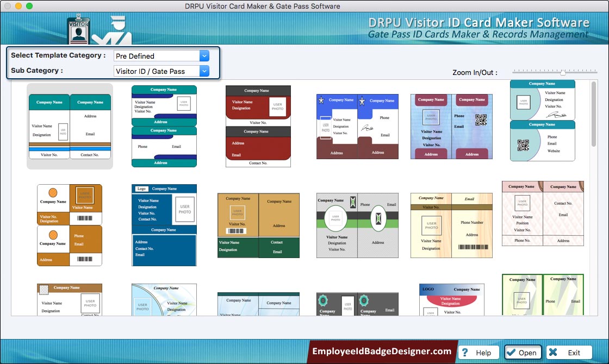Adjust the Zoom In/Out slider handle
The width and height of the screenshot is (609, 364).
click(563, 72)
